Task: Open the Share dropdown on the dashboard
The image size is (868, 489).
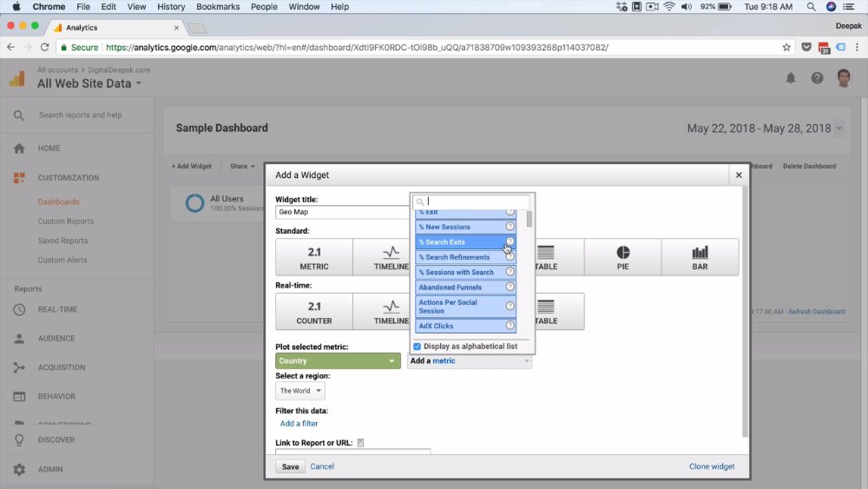Action: coord(242,166)
